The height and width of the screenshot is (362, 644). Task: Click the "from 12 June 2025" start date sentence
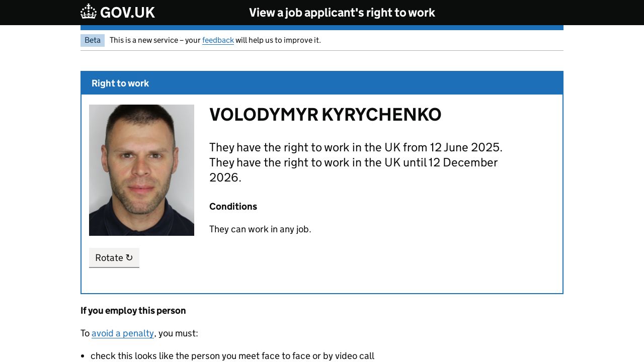(x=356, y=147)
